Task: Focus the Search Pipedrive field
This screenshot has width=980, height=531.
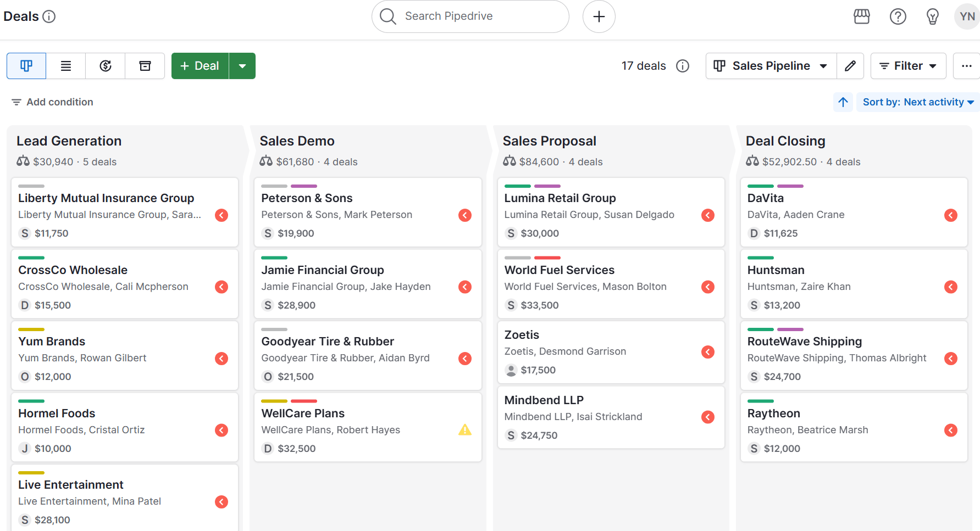Action: click(470, 16)
